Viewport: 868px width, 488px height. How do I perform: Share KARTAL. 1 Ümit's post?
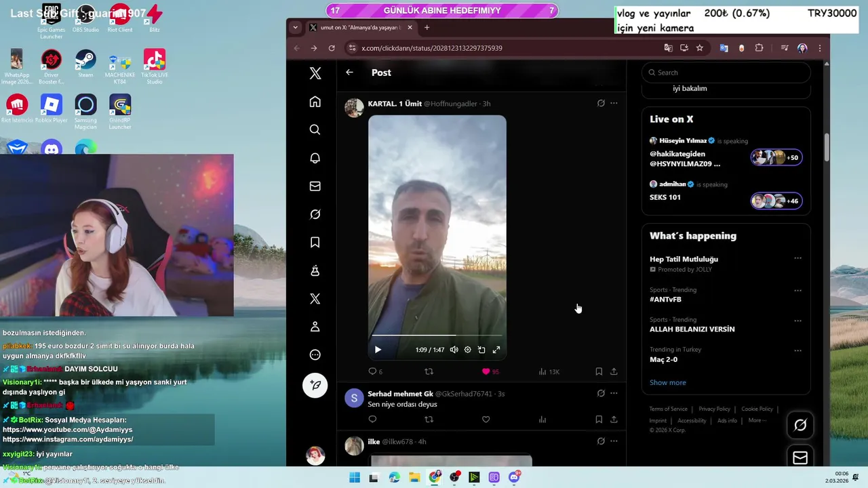[x=614, y=371]
